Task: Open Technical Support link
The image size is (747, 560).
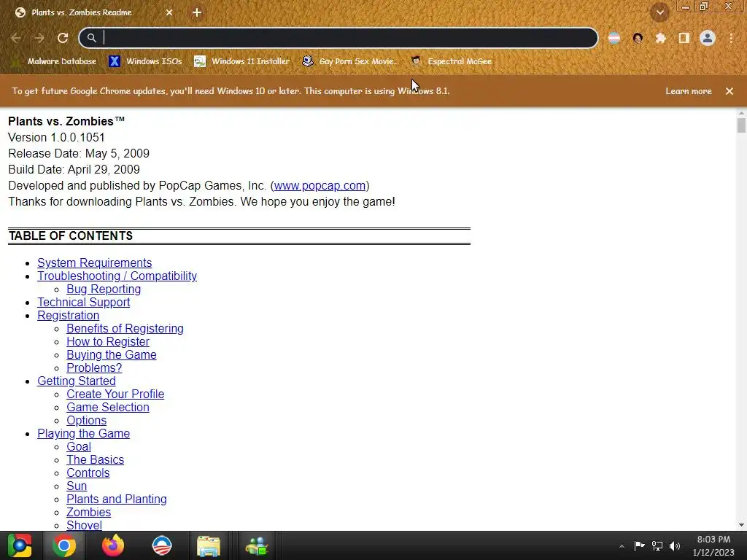Action: click(83, 303)
